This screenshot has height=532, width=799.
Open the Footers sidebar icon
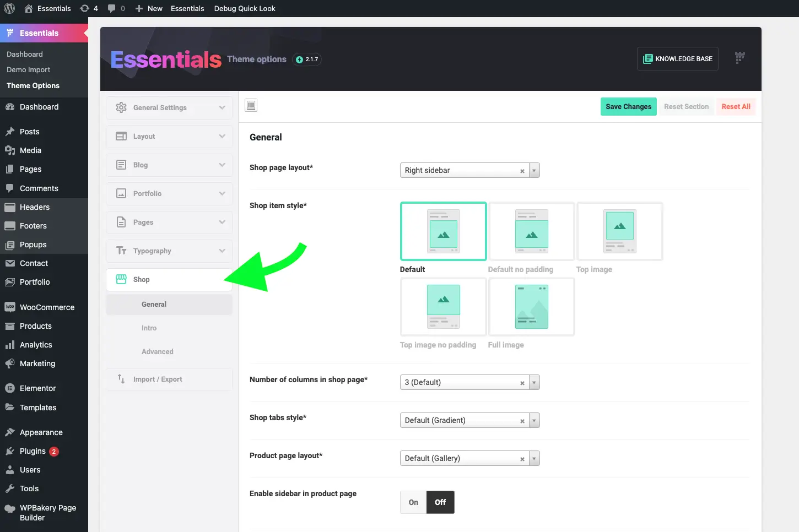[x=10, y=226]
